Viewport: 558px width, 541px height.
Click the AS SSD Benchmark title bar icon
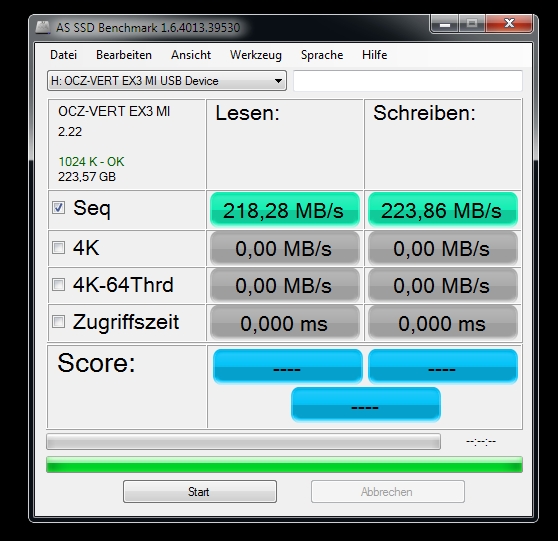point(43,27)
